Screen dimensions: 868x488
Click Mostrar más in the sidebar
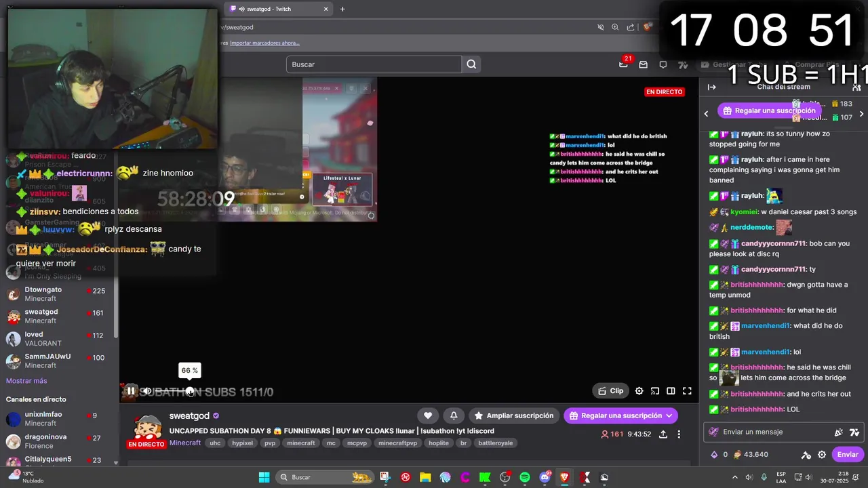[x=26, y=381]
